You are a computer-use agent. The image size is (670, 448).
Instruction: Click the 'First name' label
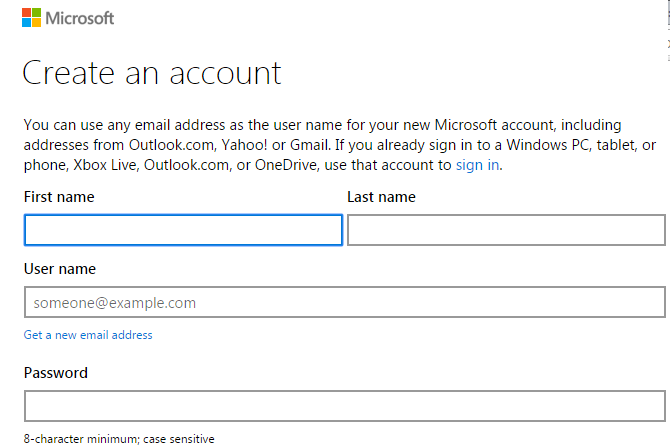pyautogui.click(x=59, y=197)
